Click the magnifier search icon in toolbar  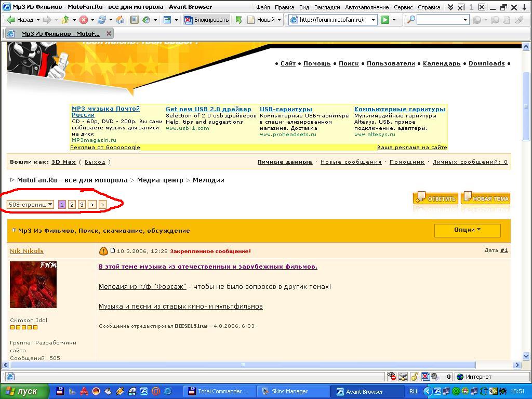[410, 20]
